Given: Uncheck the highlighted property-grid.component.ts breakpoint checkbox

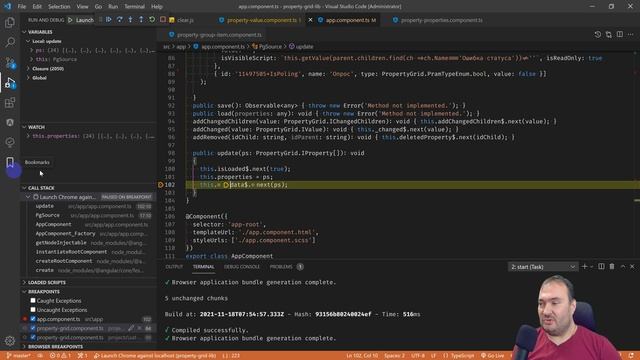Looking at the screenshot, I should click(x=33, y=328).
